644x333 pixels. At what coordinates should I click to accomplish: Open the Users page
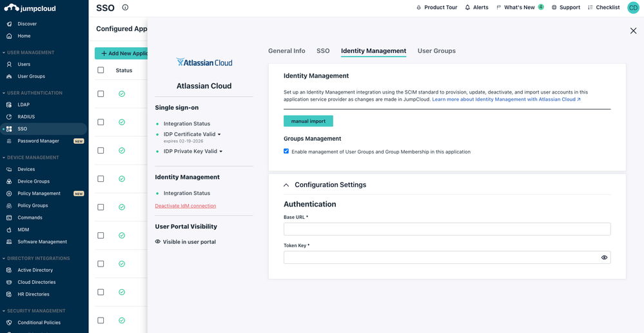[24, 64]
